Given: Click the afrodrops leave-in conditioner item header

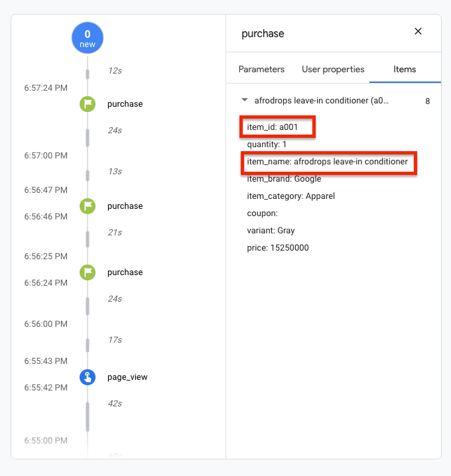Looking at the screenshot, I should pyautogui.click(x=322, y=101).
